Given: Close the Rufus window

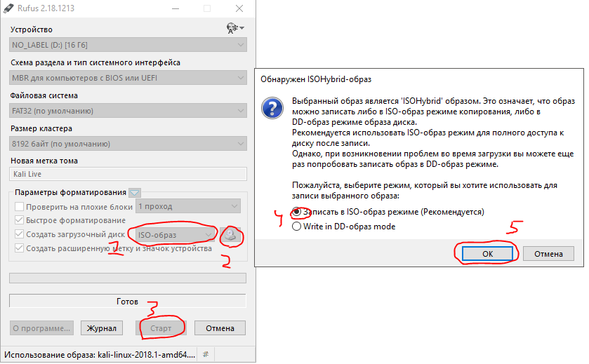Looking at the screenshot, I should [x=239, y=8].
